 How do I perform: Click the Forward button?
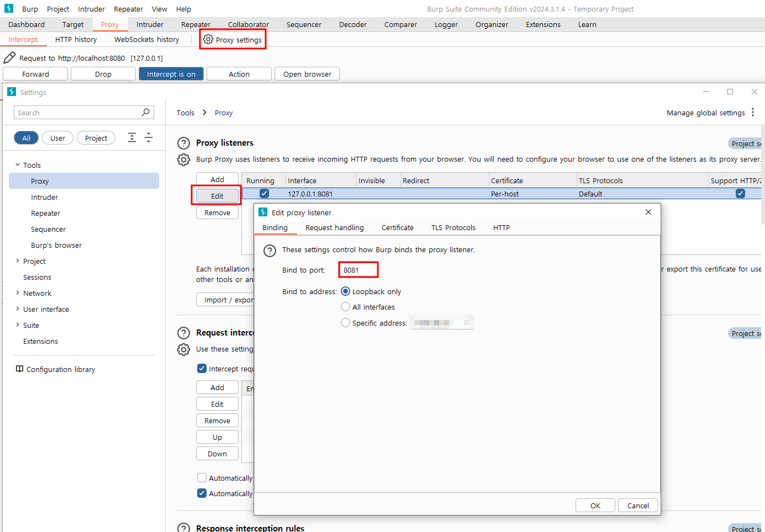click(35, 74)
